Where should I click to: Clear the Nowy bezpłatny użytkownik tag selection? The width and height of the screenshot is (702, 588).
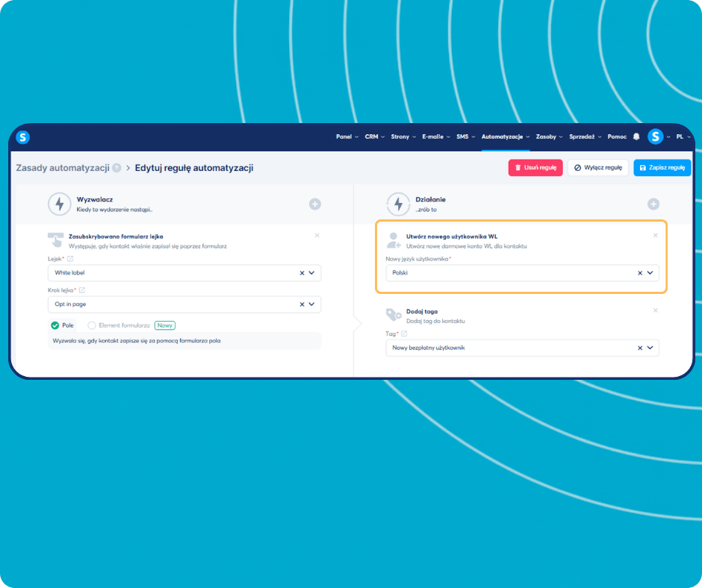640,348
